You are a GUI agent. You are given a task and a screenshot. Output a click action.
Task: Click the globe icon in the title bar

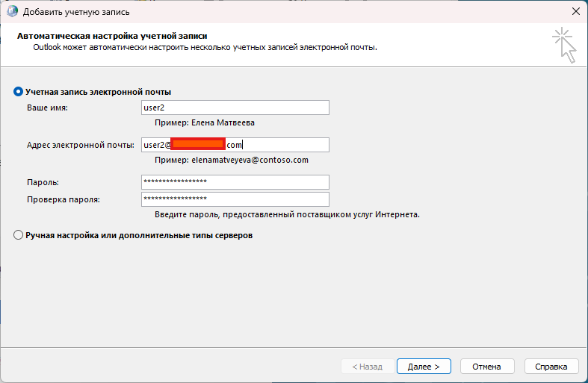pyautogui.click(x=12, y=11)
